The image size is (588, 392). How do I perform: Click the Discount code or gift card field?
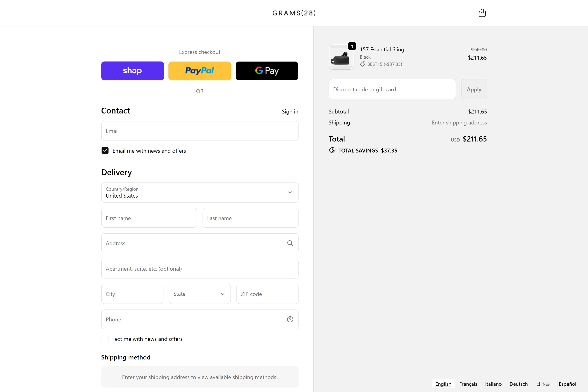coord(392,89)
